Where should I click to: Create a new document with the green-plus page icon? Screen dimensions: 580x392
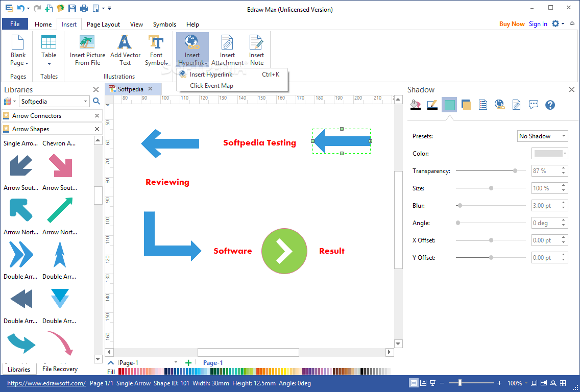49,8
